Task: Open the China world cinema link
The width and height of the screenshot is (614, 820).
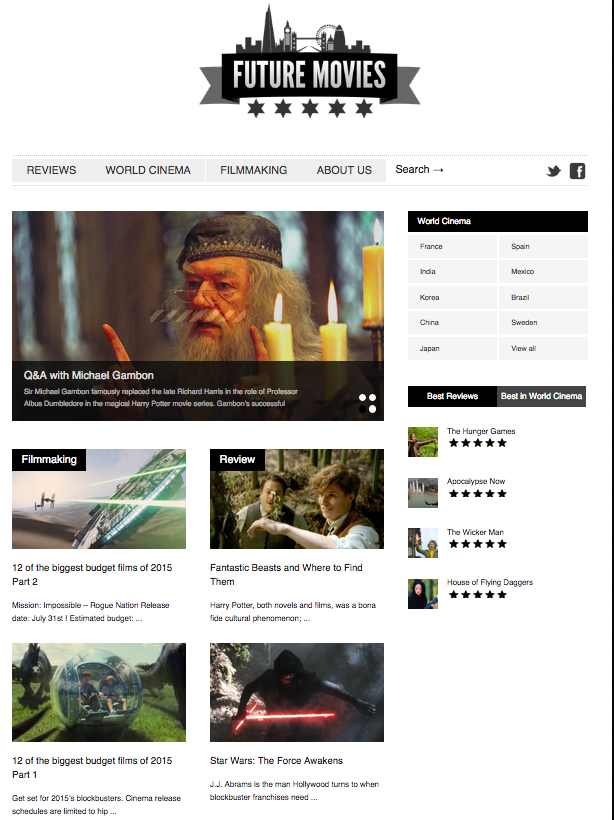Action: (452, 322)
